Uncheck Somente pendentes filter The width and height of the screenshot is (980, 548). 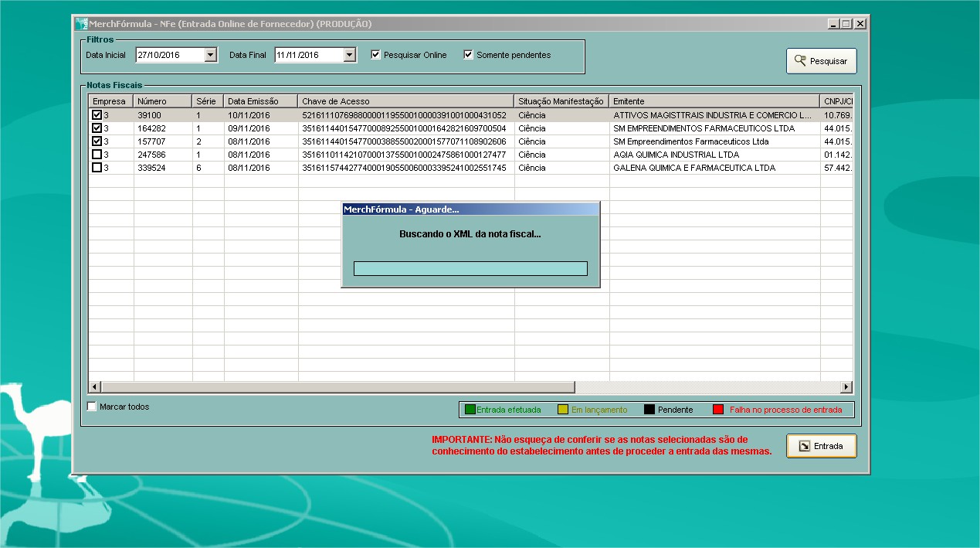[x=468, y=55]
